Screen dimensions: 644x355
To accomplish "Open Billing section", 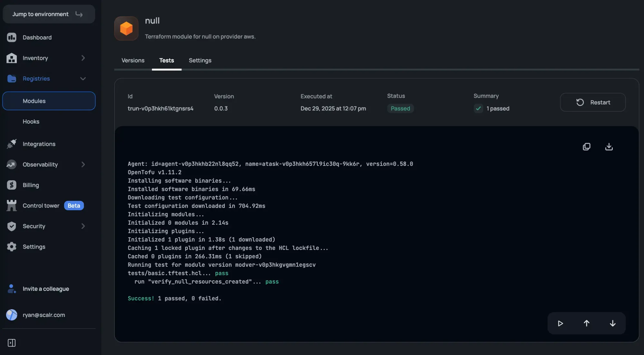I will click(x=31, y=185).
